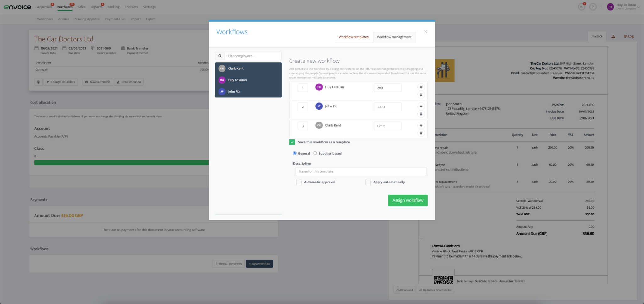Click the comment icon beside Huy Le Xuan approver
Screen dimensions: 644x304
point(421,87)
